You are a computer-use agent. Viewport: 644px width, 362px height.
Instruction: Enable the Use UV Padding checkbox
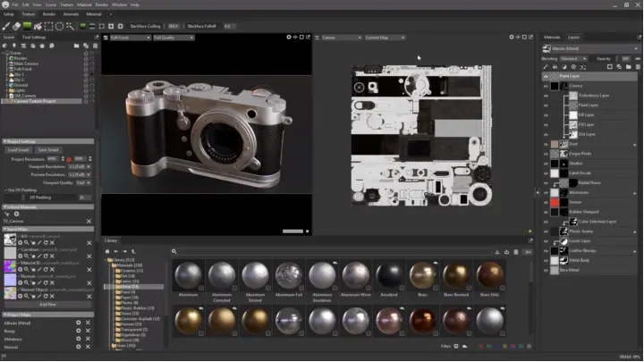(5, 189)
